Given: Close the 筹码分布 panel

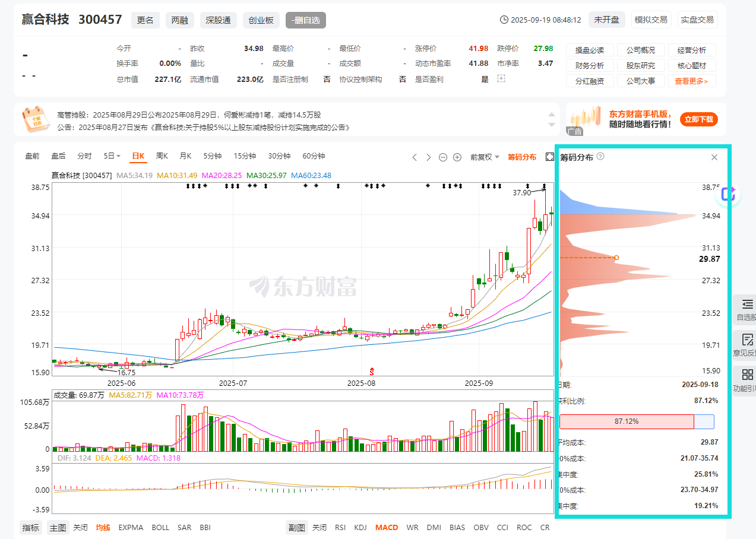Looking at the screenshot, I should point(714,157).
